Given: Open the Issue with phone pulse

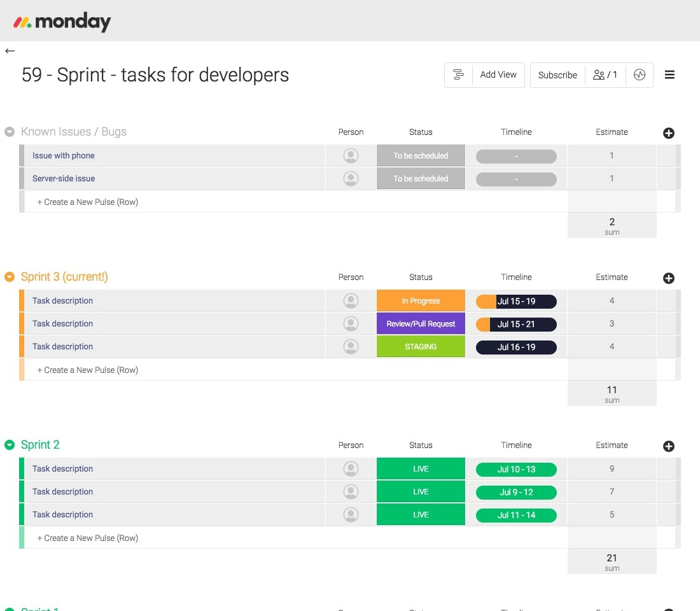Looking at the screenshot, I should coord(64,155).
